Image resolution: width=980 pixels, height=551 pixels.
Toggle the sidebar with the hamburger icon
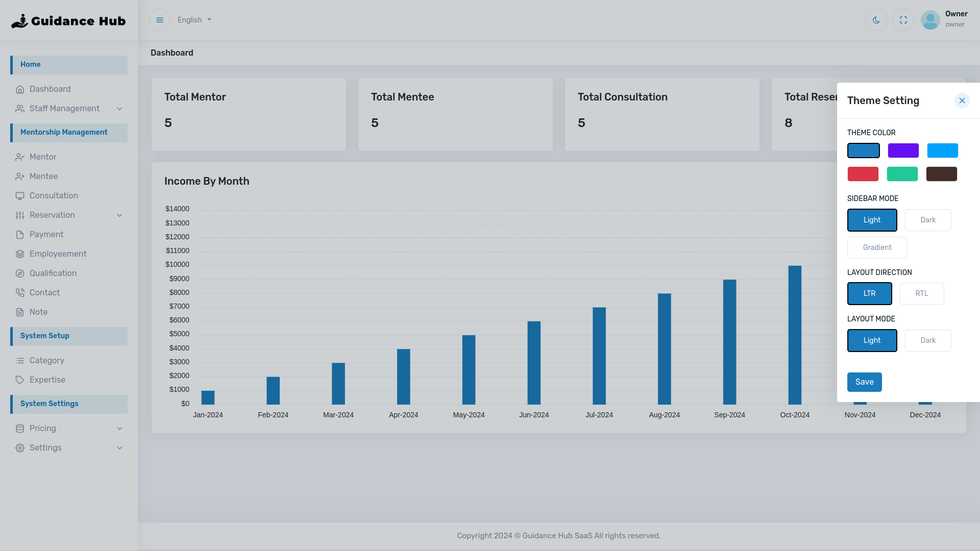[x=160, y=19]
